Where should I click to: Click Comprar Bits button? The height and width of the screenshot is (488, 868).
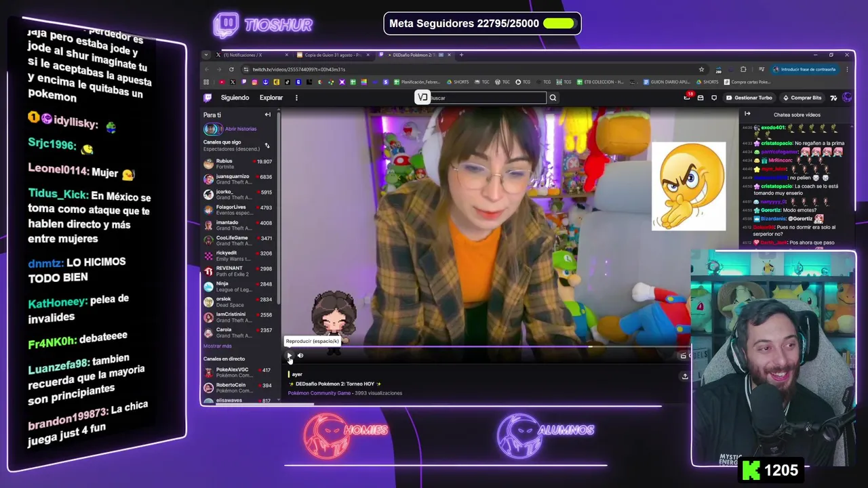802,98
